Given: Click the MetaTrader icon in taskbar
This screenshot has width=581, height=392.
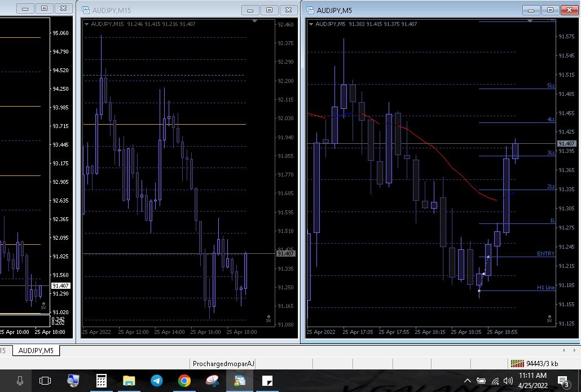Looking at the screenshot, I should click(x=240, y=381).
